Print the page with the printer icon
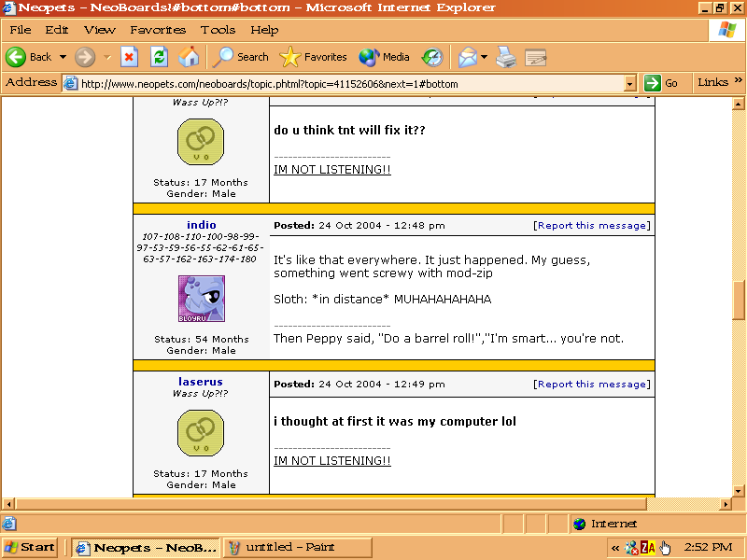 (x=506, y=57)
